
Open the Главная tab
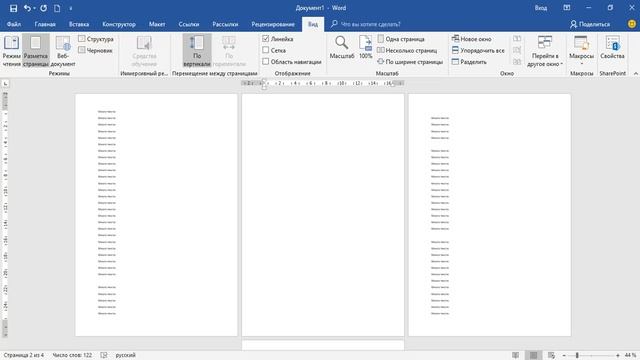point(45,24)
